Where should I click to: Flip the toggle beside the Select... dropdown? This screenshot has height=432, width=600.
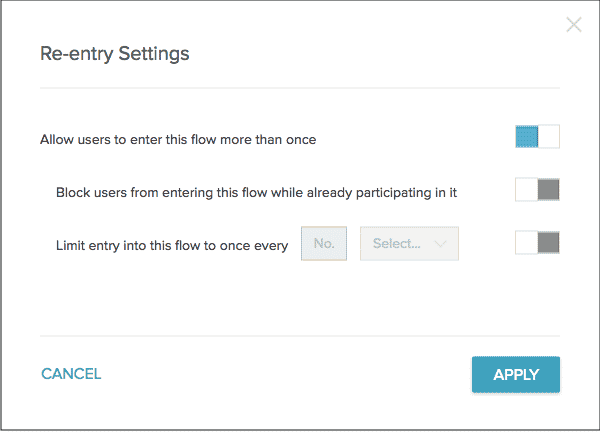pyautogui.click(x=537, y=243)
